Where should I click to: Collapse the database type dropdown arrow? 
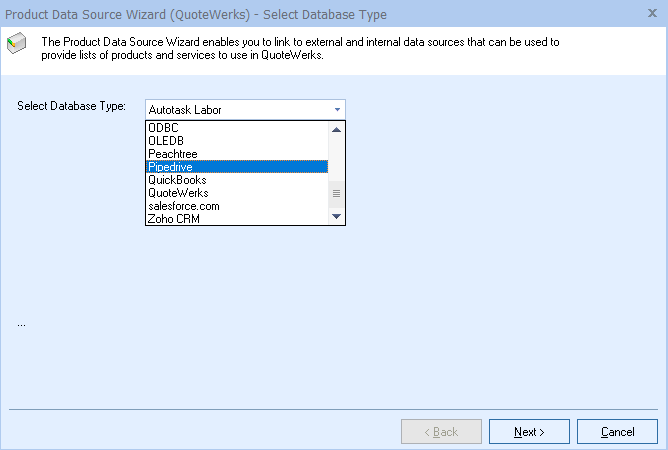[x=337, y=108]
